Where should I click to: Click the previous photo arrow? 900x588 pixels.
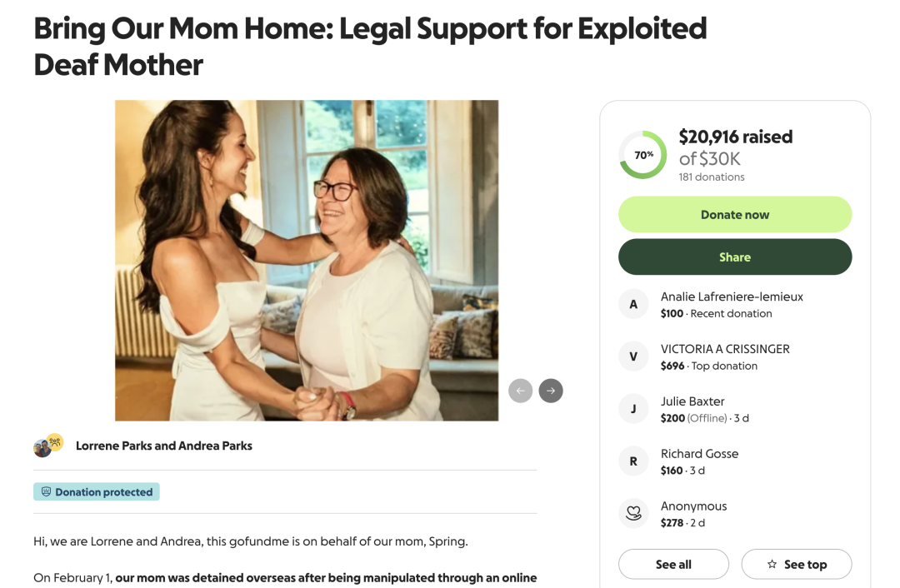521,391
